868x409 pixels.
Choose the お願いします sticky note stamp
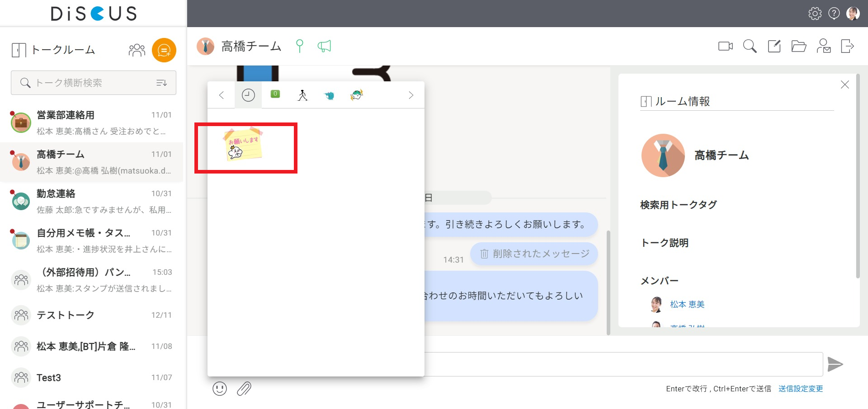point(244,145)
